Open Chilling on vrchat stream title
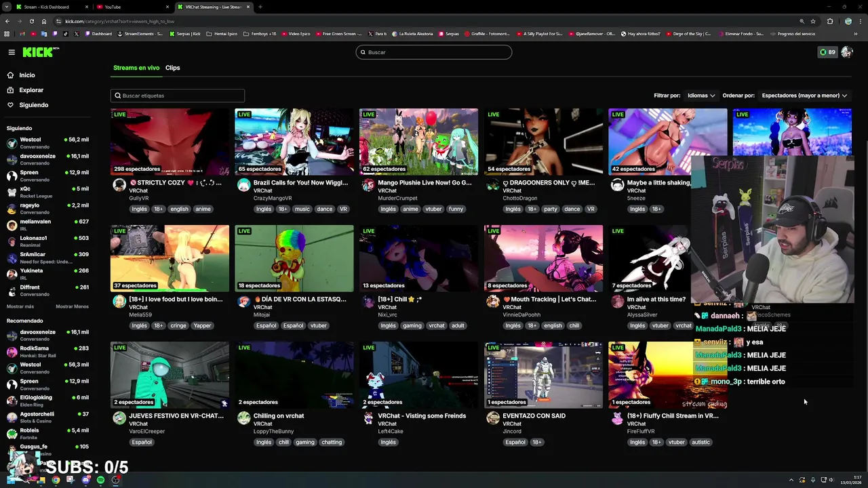Image resolution: width=868 pixels, height=488 pixels. tap(279, 416)
